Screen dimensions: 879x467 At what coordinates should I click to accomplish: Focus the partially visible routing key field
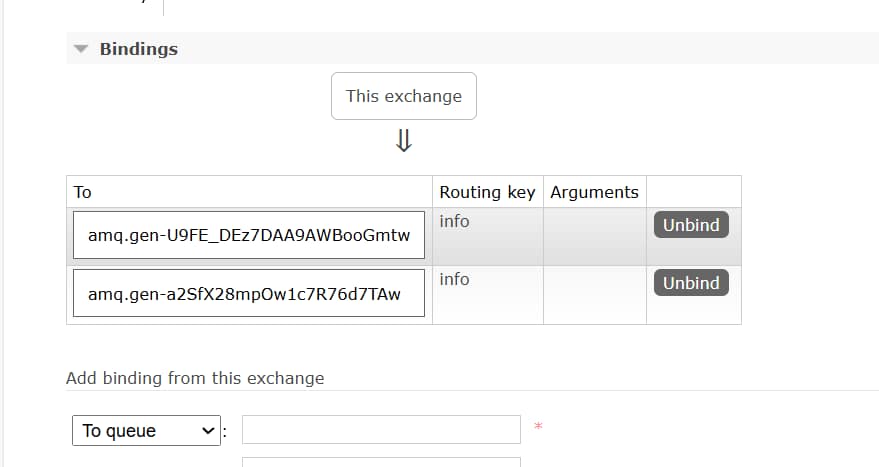(381, 462)
